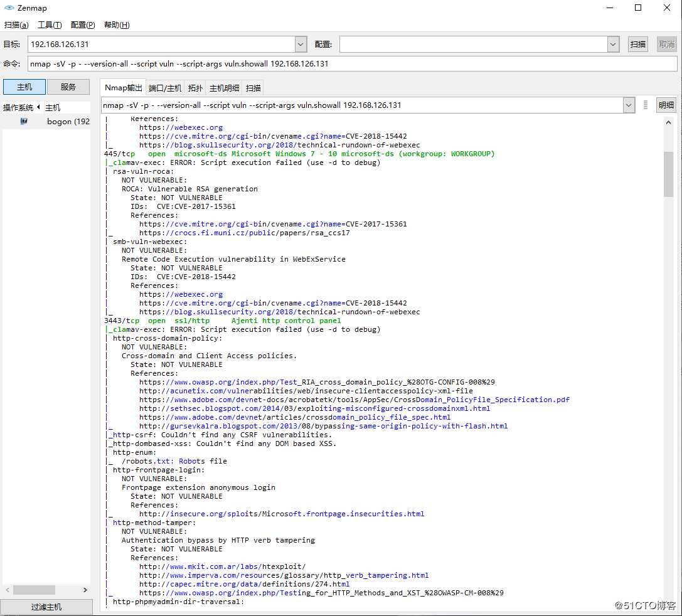This screenshot has width=682, height=616.
Task: Click the second smb-vuln-webexec: line
Action: click(149, 242)
